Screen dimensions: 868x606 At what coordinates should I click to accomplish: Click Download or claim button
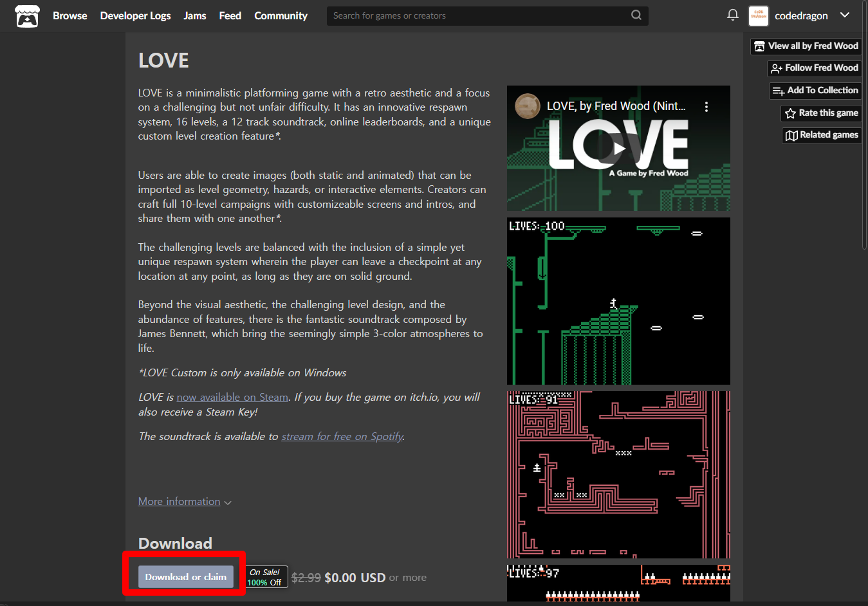tap(185, 577)
